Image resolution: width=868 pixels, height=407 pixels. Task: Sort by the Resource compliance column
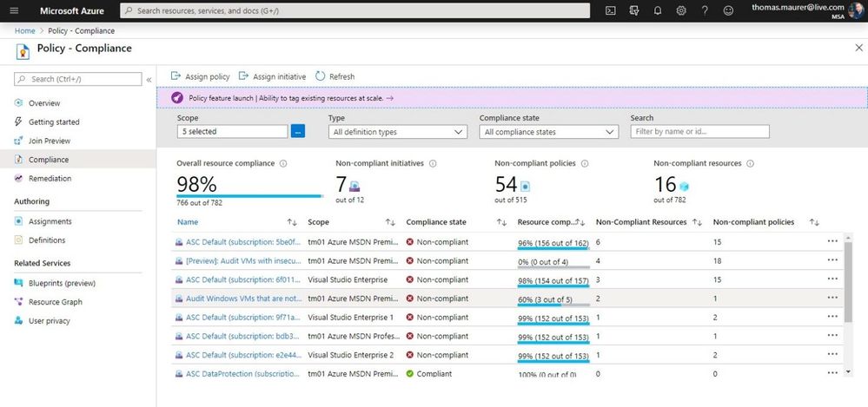(x=580, y=222)
